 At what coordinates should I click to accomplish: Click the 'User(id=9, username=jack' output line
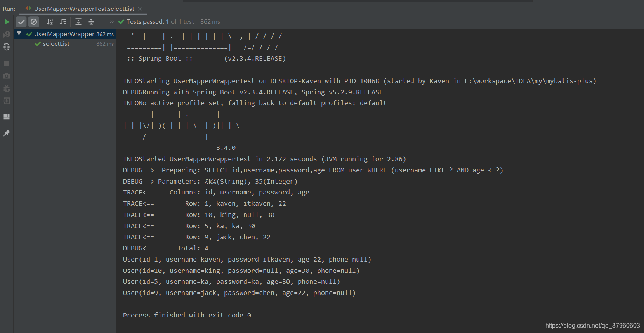(239, 293)
